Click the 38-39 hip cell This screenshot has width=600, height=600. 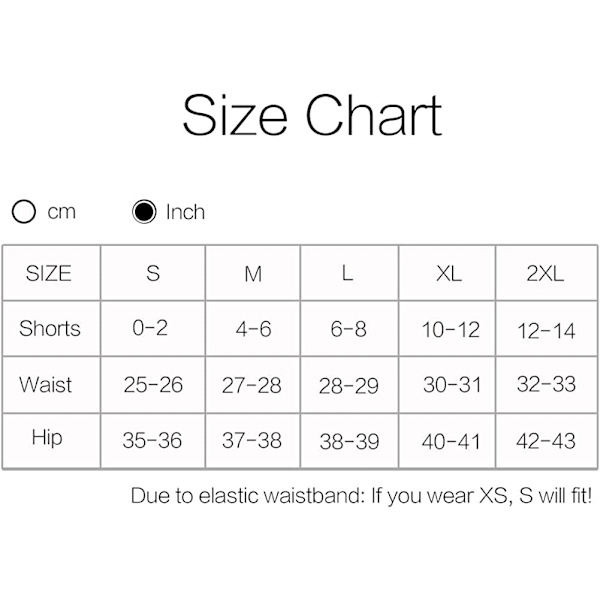[348, 441]
